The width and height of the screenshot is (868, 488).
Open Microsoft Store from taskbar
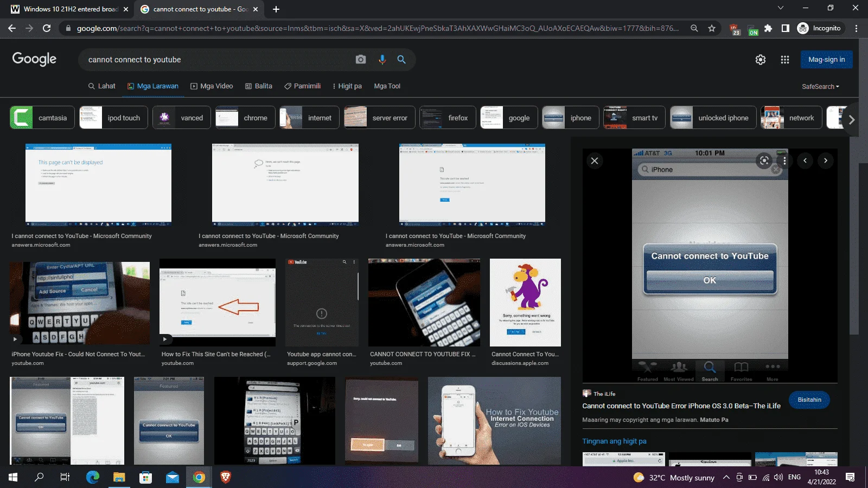coord(145,477)
